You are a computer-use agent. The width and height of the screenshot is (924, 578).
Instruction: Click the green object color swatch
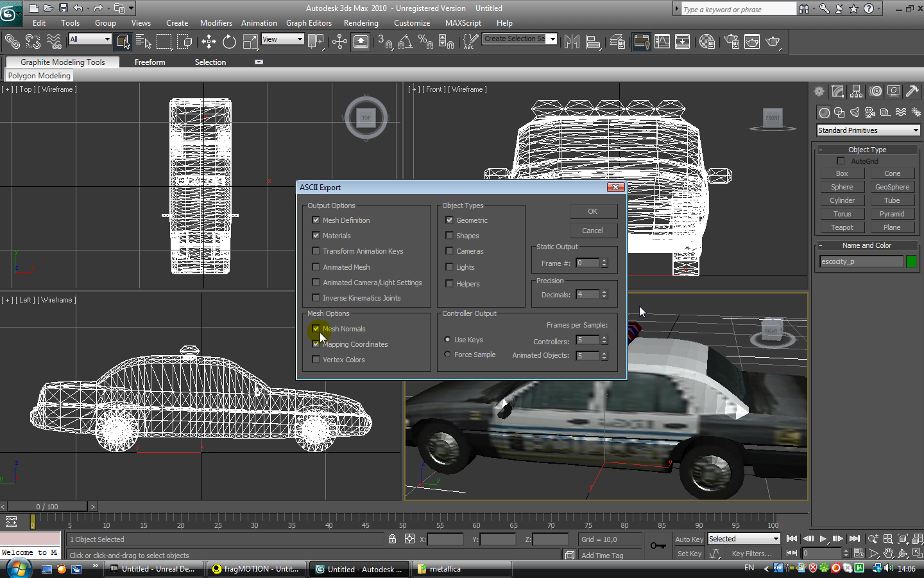(x=911, y=261)
